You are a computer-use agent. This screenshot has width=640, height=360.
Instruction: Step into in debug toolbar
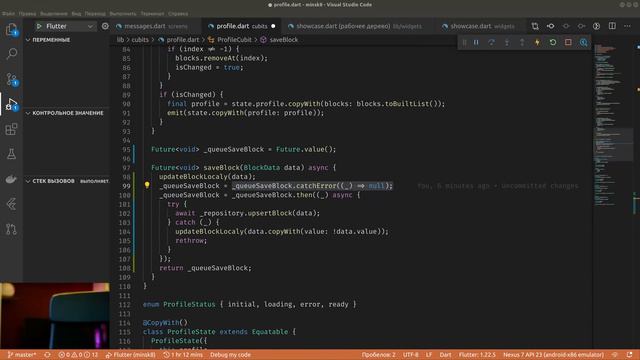pos(507,42)
